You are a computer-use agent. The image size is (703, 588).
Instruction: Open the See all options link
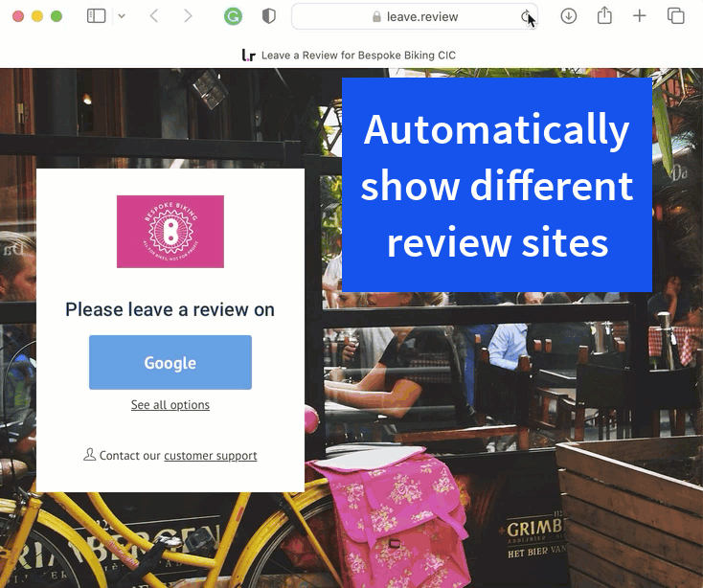[x=170, y=405]
